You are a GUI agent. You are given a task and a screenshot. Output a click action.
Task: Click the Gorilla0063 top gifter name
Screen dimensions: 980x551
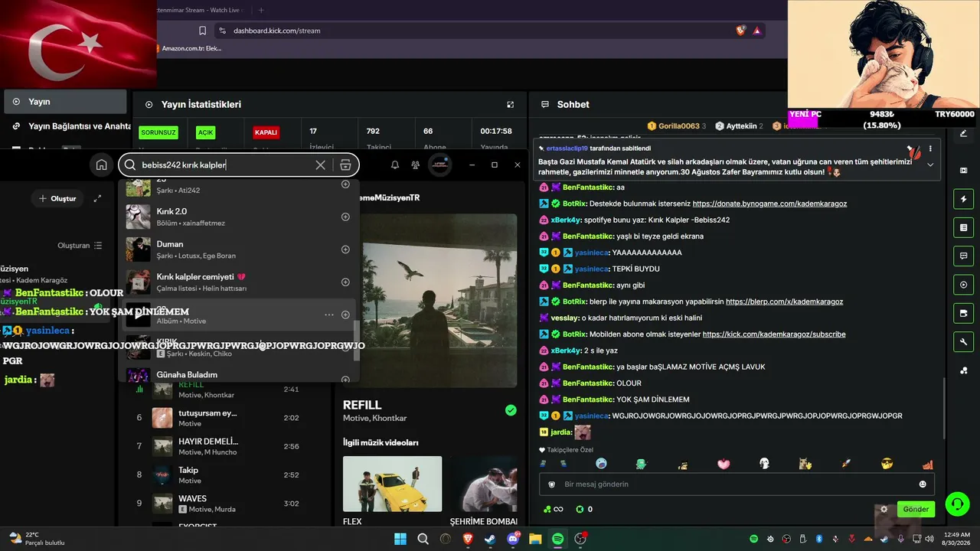click(679, 126)
